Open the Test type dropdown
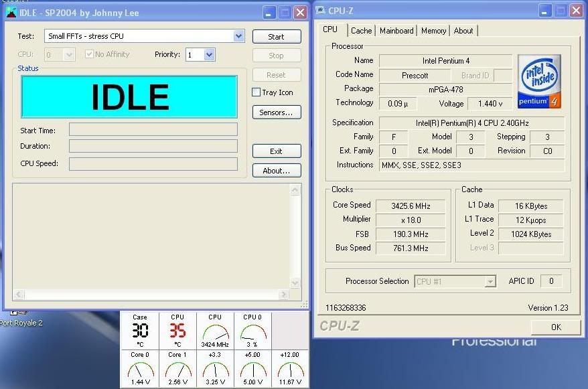This screenshot has width=588, height=389. [x=239, y=36]
